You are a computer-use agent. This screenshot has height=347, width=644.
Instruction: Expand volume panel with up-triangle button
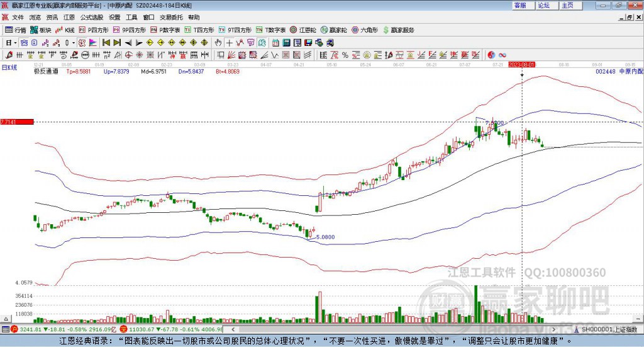click(6, 319)
